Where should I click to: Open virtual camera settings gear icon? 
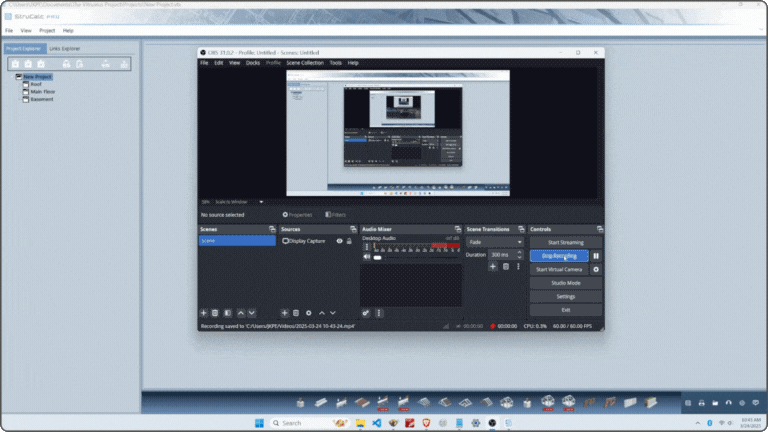[596, 269]
